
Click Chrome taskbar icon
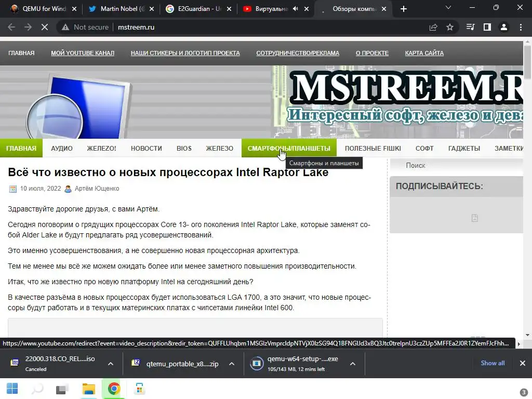[114, 389]
